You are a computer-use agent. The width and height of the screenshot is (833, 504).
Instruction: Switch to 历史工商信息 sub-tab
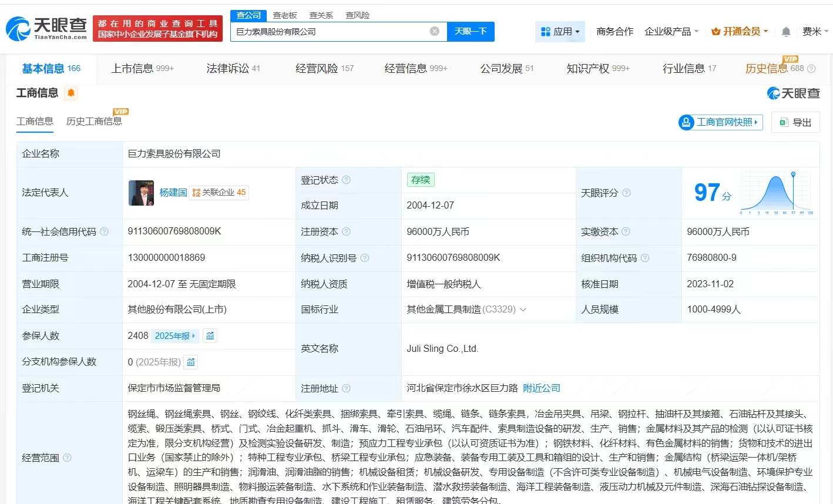[94, 122]
